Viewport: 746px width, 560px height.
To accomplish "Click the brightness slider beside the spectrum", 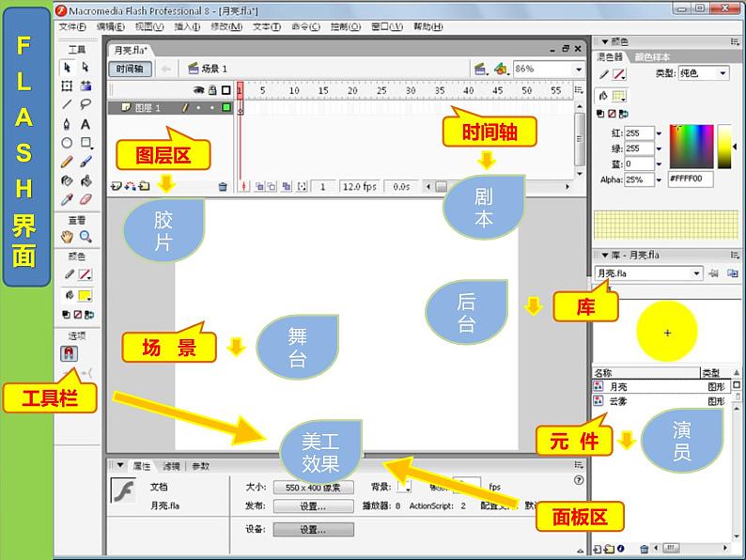I will [x=724, y=147].
